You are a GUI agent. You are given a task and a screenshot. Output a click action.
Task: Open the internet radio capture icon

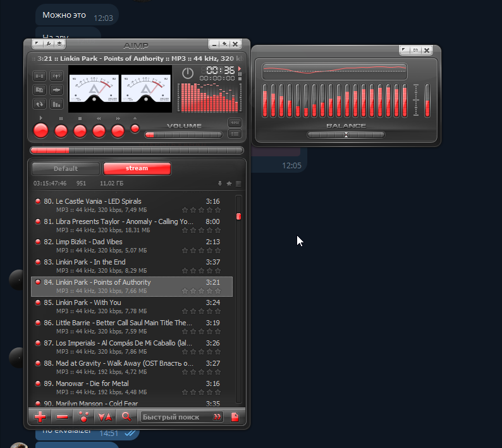tap(56, 76)
